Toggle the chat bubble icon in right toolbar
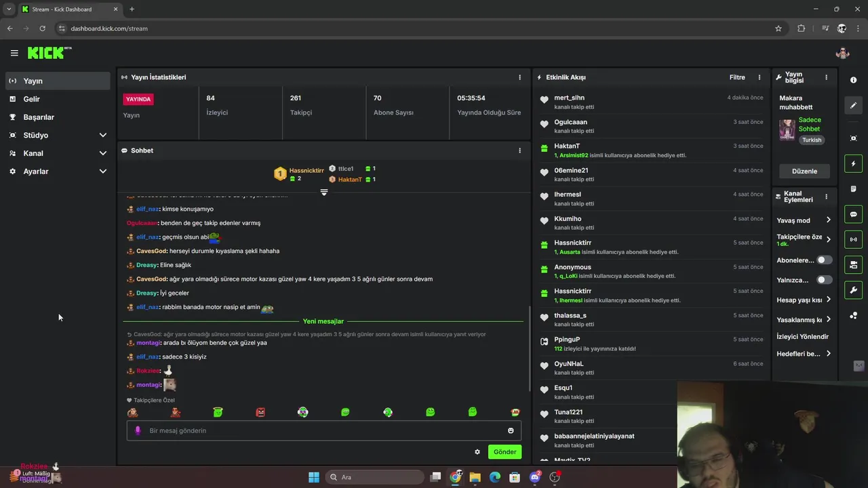Viewport: 868px width, 488px height. 853,214
